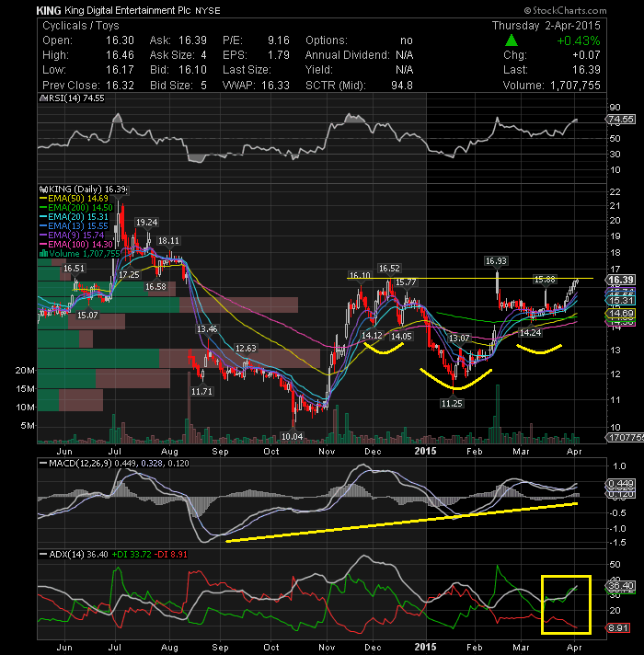Click the candlestick icon beside KING (Daily)
This screenshot has width=644, height=655.
(42, 190)
